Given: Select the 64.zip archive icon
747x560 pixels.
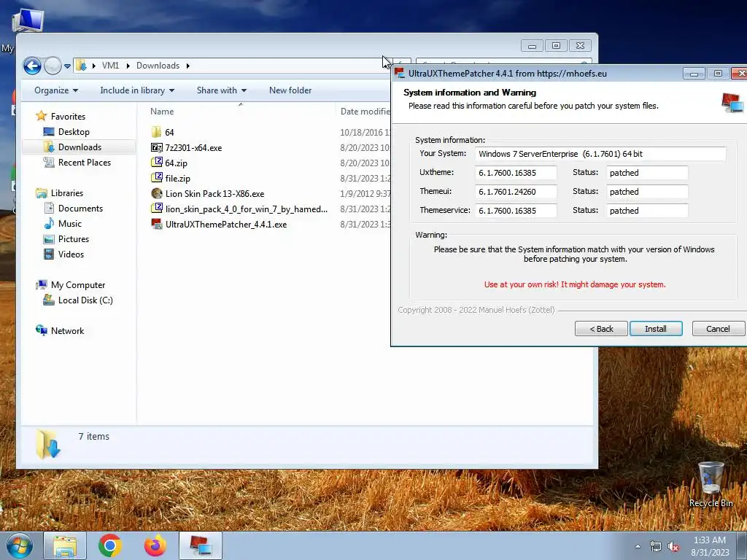Looking at the screenshot, I should point(156,163).
